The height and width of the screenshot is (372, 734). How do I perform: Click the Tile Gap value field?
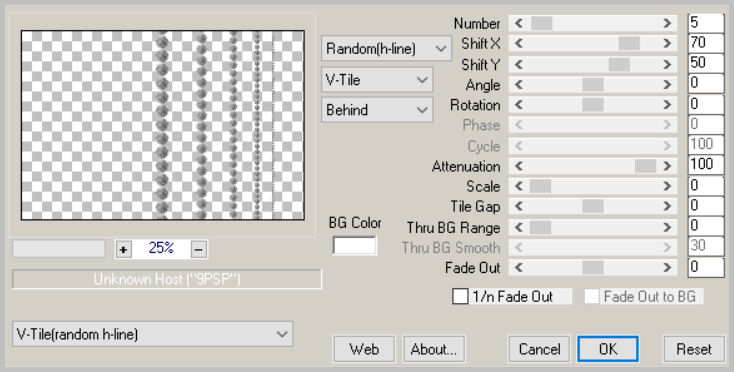tap(706, 206)
